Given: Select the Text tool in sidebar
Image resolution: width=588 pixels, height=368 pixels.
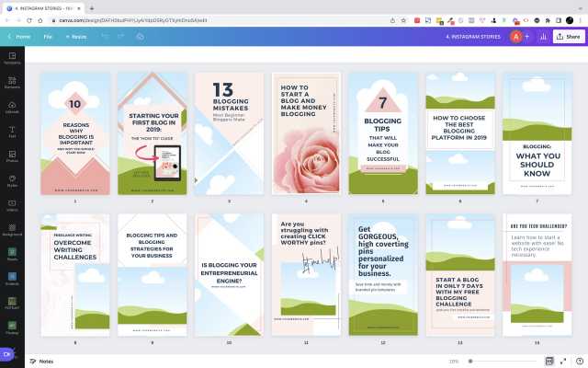Looking at the screenshot, I should [x=12, y=132].
